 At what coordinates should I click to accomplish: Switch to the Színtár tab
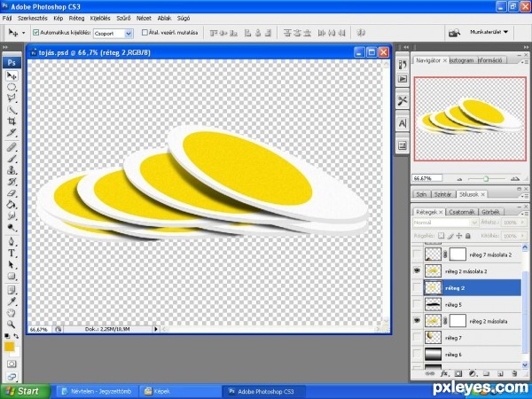[x=442, y=194]
